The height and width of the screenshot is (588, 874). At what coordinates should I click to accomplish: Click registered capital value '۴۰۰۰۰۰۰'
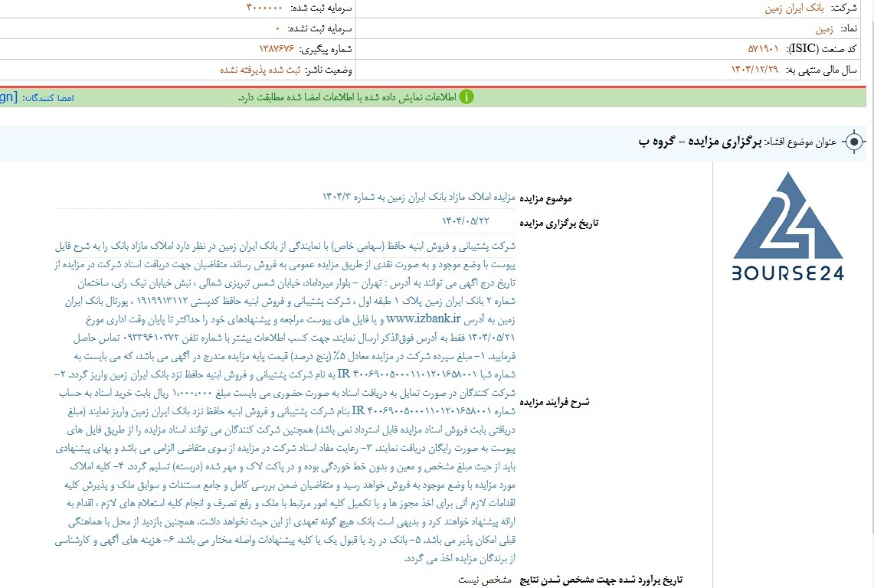click(265, 8)
